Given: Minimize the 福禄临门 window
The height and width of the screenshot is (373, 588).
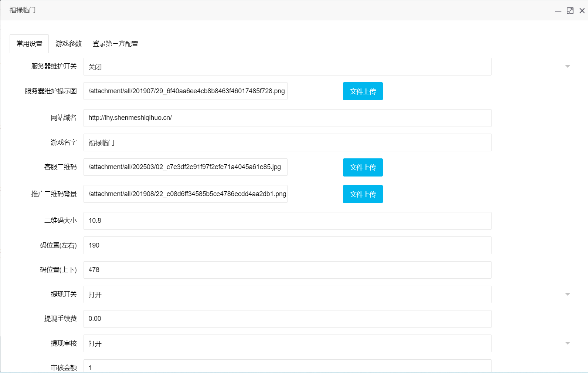Looking at the screenshot, I should (558, 11).
